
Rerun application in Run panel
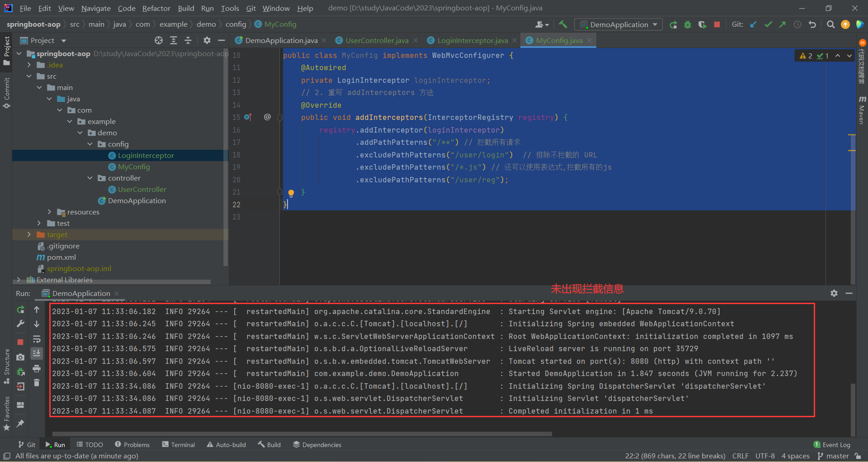[20, 310]
